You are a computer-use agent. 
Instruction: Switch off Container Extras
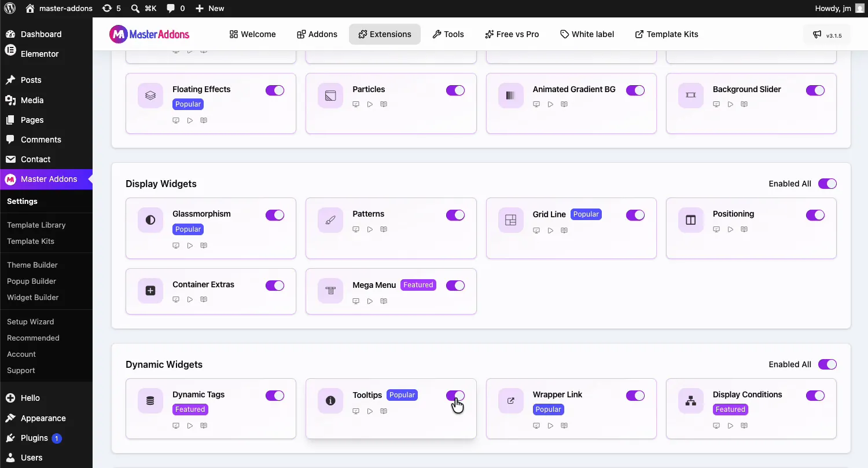point(275,286)
